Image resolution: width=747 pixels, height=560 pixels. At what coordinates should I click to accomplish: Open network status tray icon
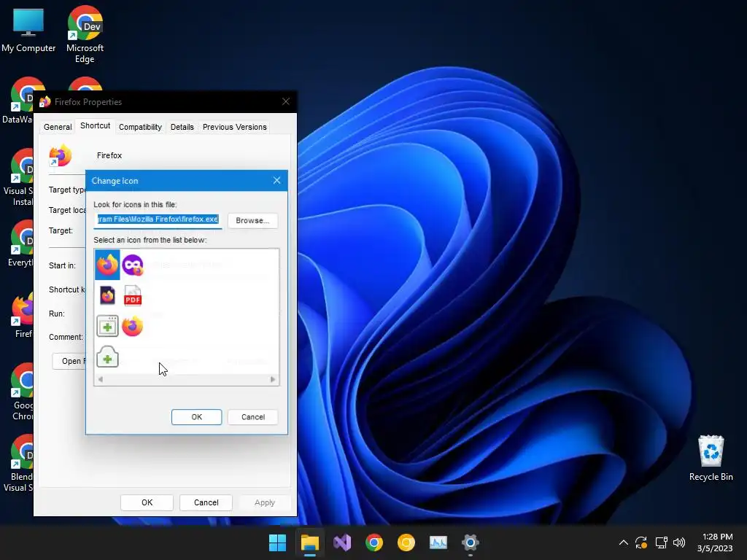pyautogui.click(x=661, y=542)
